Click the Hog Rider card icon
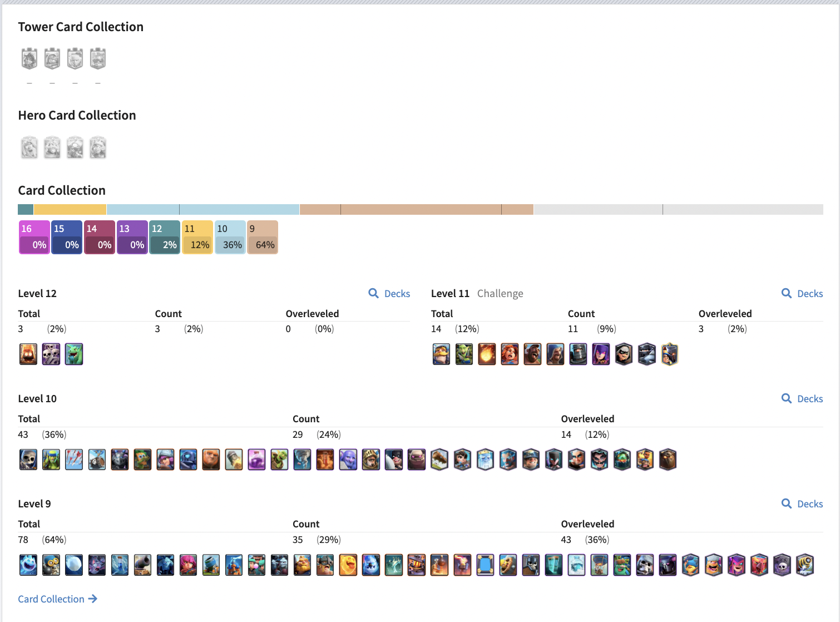840x622 pixels. tap(532, 354)
